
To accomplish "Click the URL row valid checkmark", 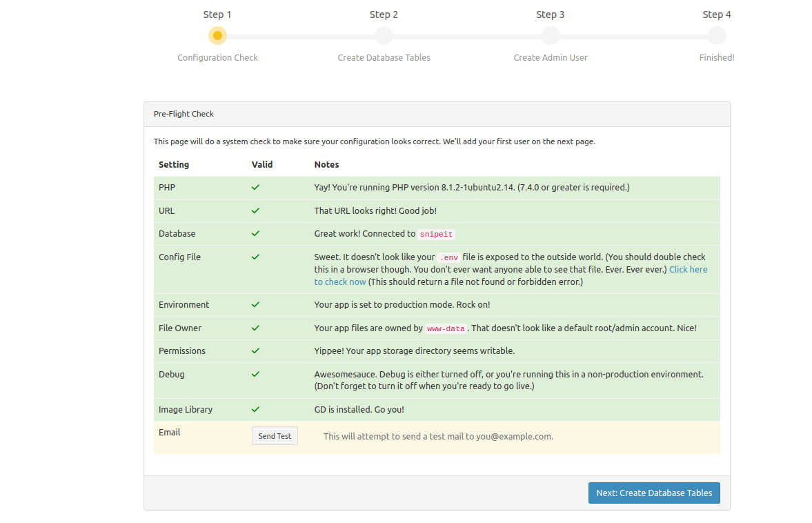I will click(x=255, y=210).
